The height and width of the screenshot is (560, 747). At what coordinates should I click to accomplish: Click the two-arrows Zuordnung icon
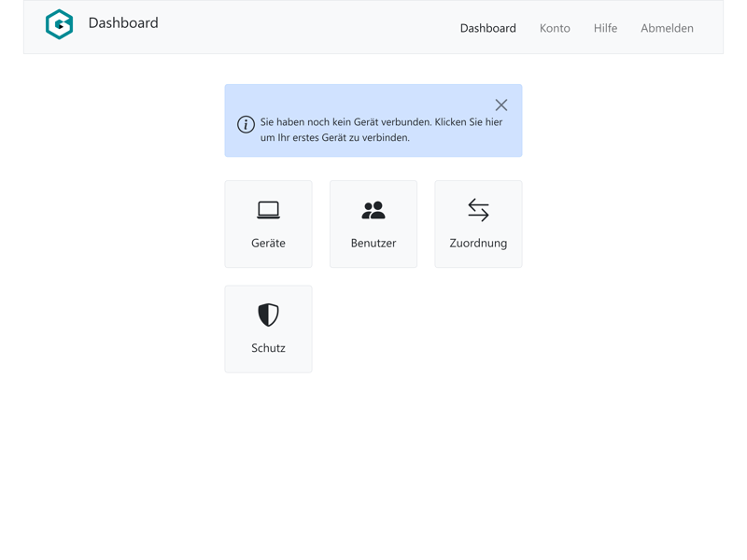[x=478, y=210]
